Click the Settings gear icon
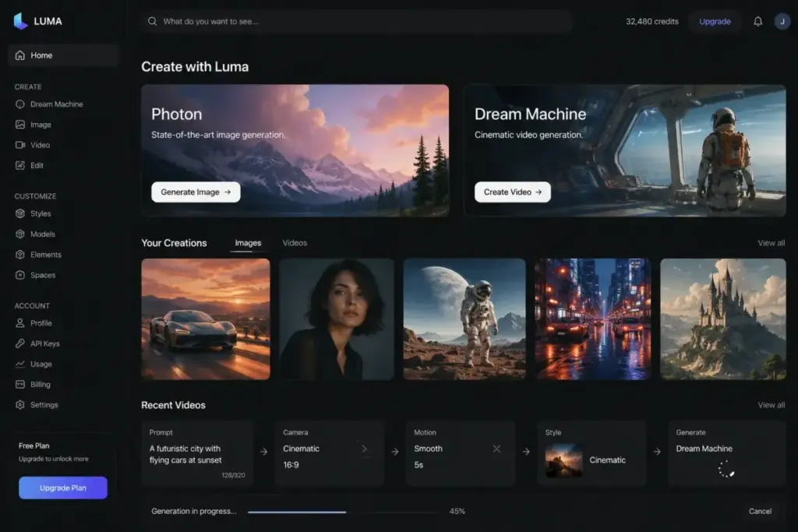 [19, 405]
